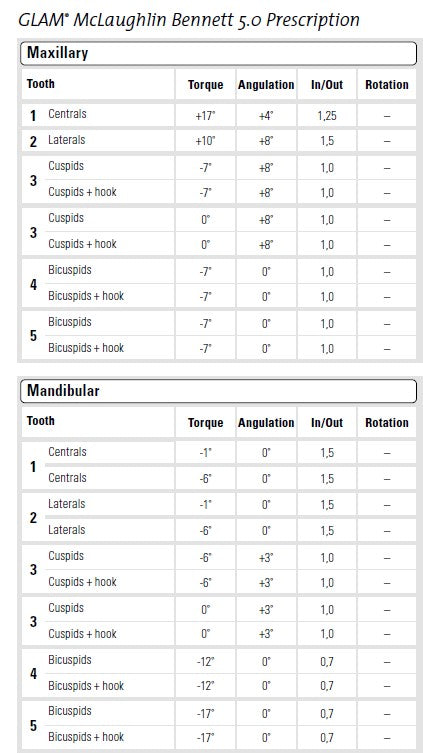
Task: Click the Mandibular Laterals -6° torque value
Action: click(x=205, y=531)
